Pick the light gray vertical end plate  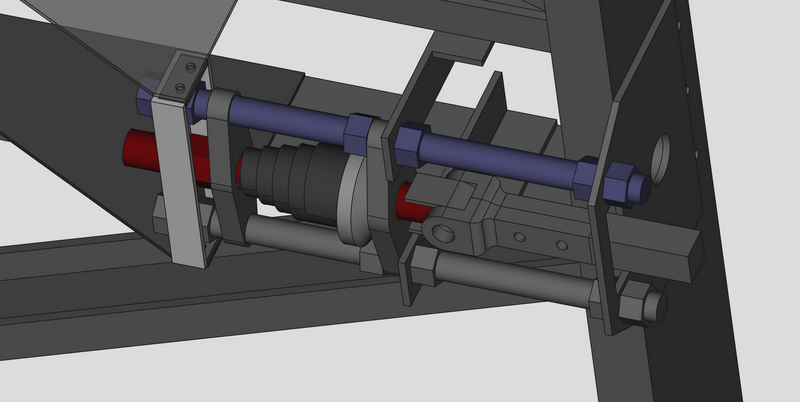[x=178, y=182]
